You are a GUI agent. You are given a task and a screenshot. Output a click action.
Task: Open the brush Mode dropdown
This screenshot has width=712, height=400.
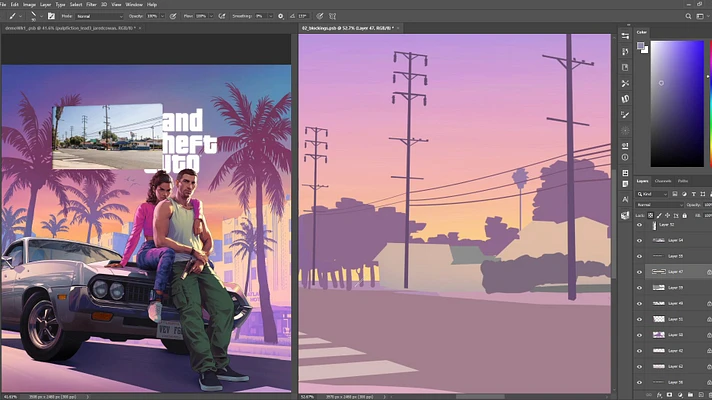coord(99,16)
